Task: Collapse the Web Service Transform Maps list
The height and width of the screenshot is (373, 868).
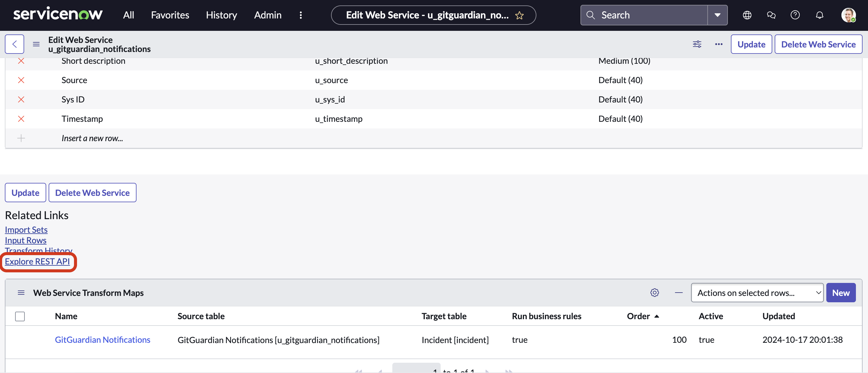Action: pos(679,293)
